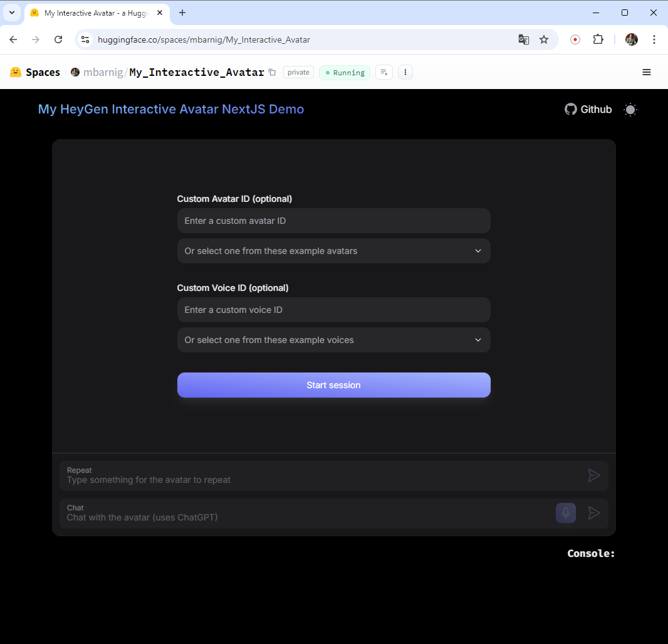
Task: Click the browser forward arrow
Action: point(36,40)
